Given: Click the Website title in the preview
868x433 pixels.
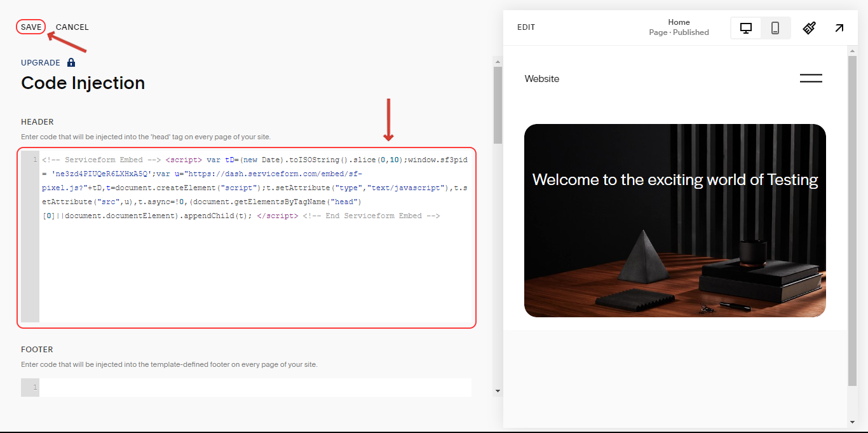Looking at the screenshot, I should 542,79.
